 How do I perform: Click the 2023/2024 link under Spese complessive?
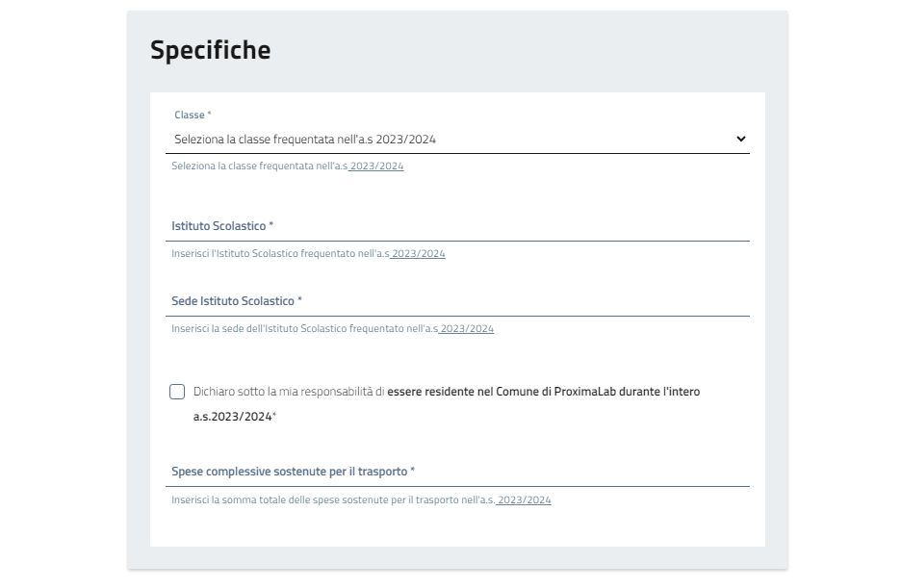point(525,500)
